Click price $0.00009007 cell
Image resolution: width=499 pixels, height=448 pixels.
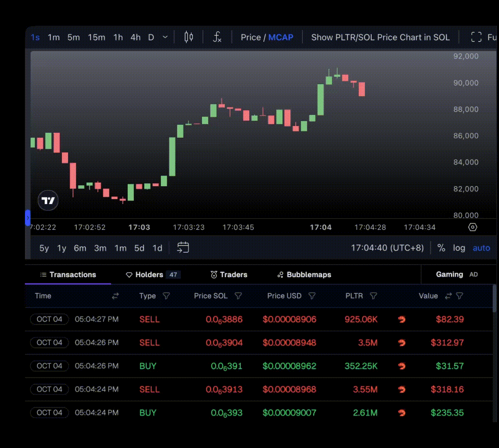pos(290,412)
